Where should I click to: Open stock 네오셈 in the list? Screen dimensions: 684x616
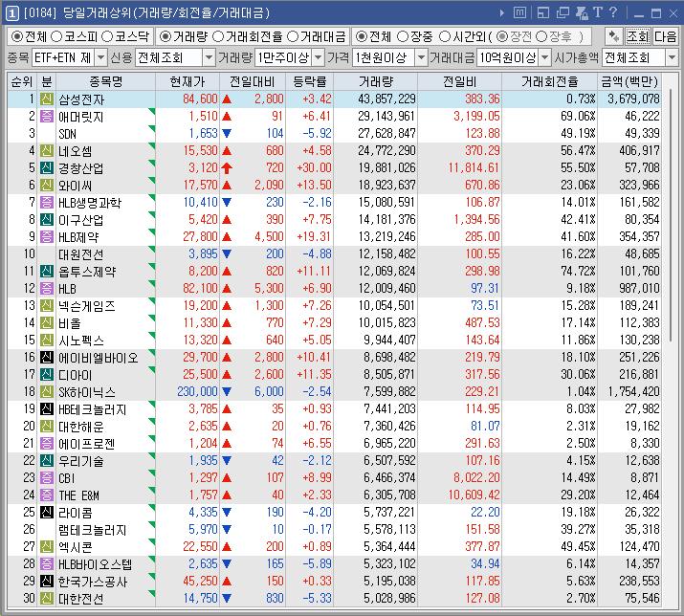click(x=75, y=151)
